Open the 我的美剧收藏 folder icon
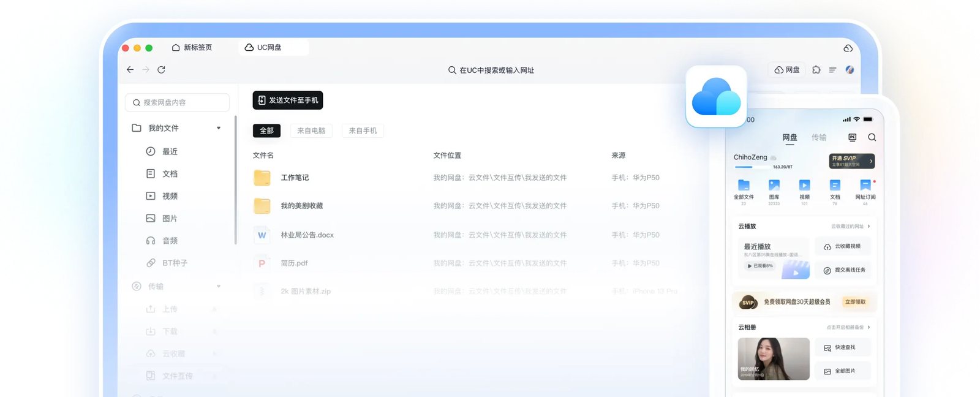The width and height of the screenshot is (980, 397). pos(262,206)
